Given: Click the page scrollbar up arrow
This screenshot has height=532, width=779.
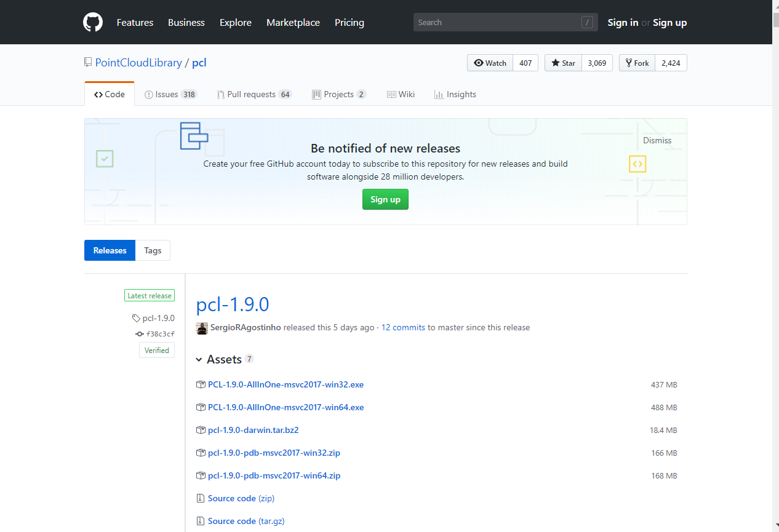Looking at the screenshot, I should (x=775, y=5).
